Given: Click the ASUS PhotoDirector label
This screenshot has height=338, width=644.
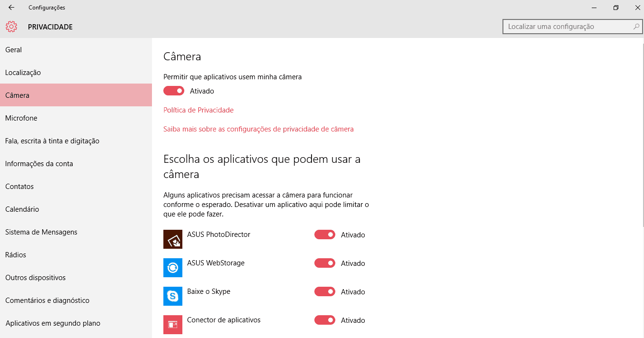Looking at the screenshot, I should 218,235.
